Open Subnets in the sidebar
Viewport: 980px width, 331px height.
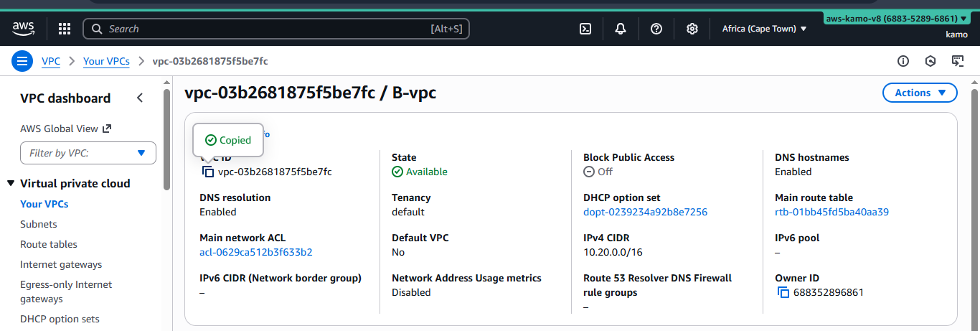tap(39, 224)
